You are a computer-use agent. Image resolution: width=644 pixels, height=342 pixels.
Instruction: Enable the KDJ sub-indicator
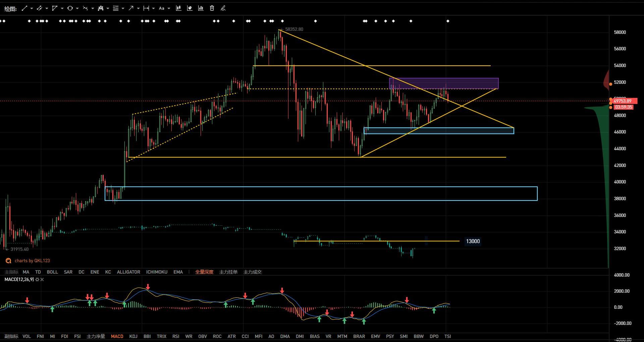point(133,336)
